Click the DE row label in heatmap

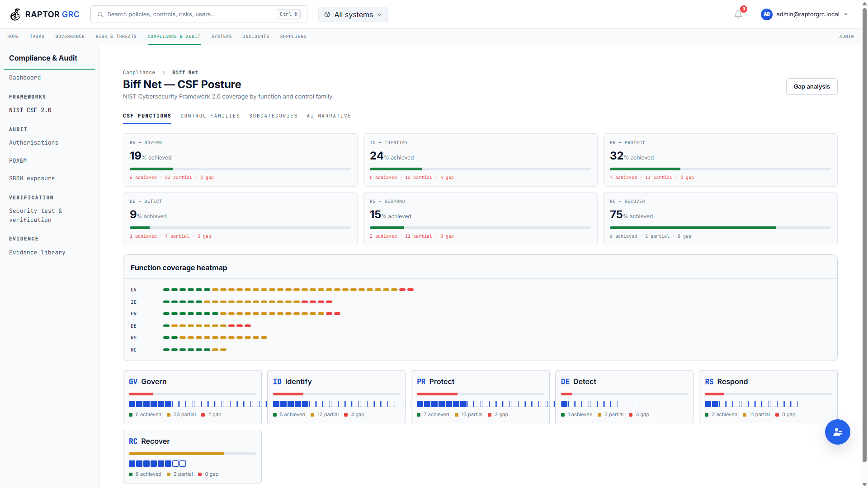[x=133, y=326]
